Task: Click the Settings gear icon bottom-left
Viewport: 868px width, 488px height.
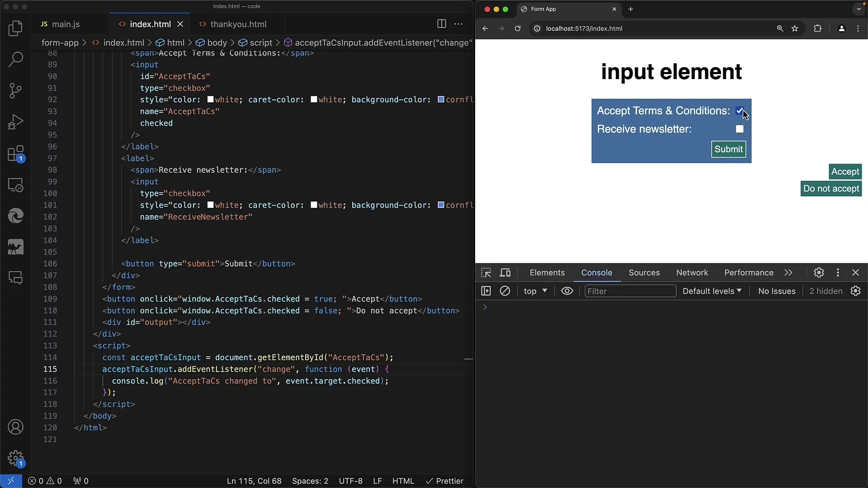Action: [x=15, y=459]
